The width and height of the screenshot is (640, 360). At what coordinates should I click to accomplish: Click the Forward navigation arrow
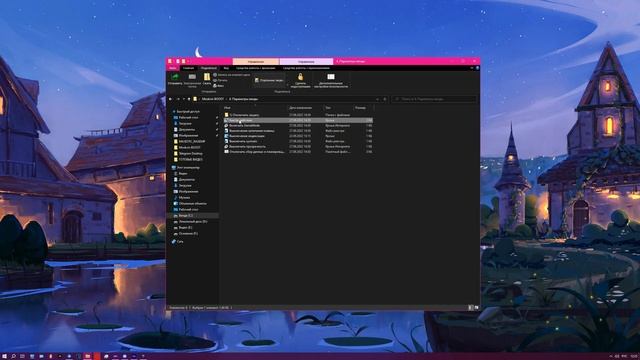point(178,99)
